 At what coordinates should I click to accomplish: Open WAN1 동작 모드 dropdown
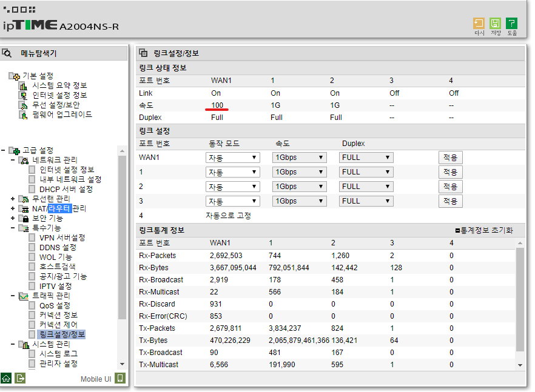pos(233,158)
